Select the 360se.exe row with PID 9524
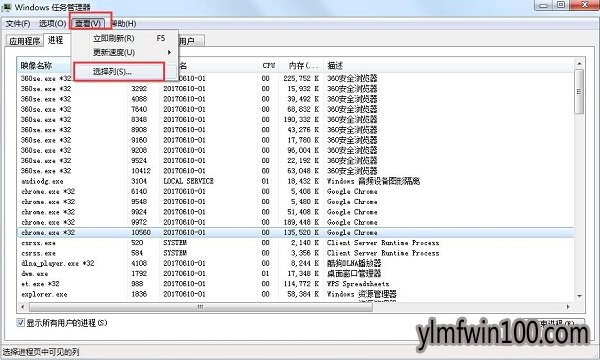600x360 pixels. [x=295, y=161]
